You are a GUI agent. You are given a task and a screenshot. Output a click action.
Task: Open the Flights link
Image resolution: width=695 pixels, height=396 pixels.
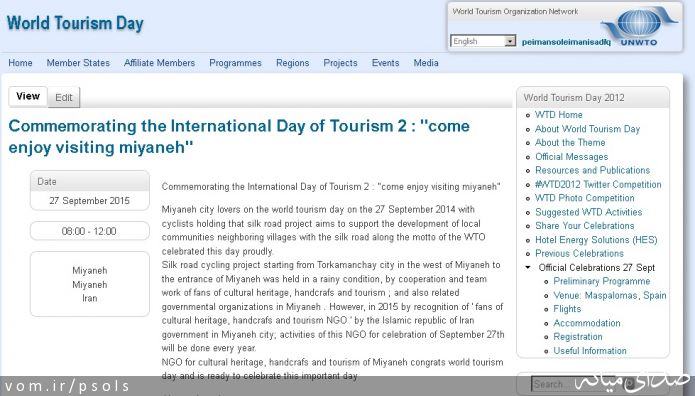click(567, 309)
